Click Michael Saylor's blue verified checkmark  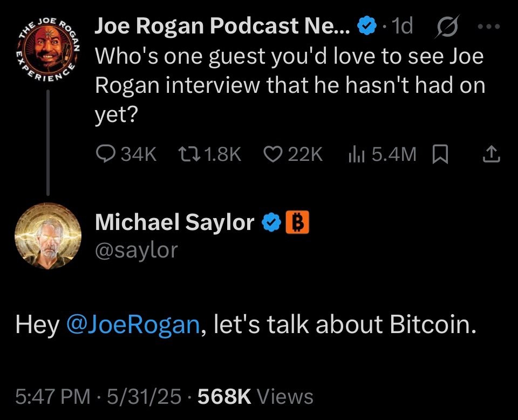[270, 221]
